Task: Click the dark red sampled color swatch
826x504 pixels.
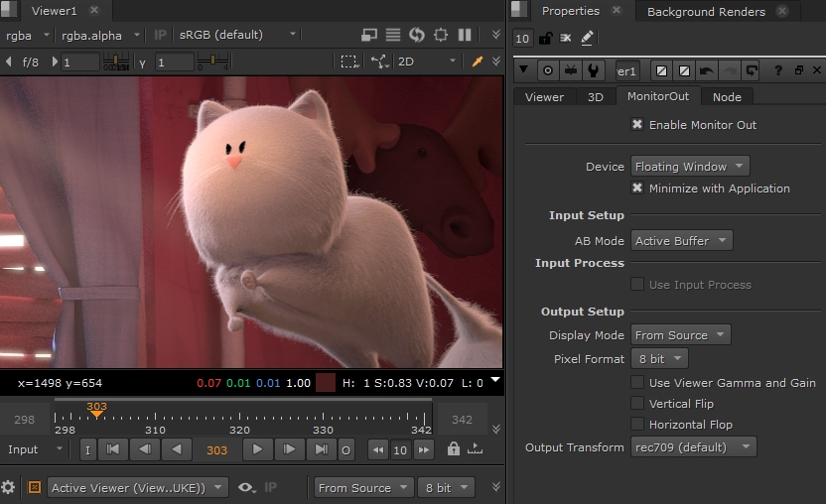Action: tap(325, 383)
